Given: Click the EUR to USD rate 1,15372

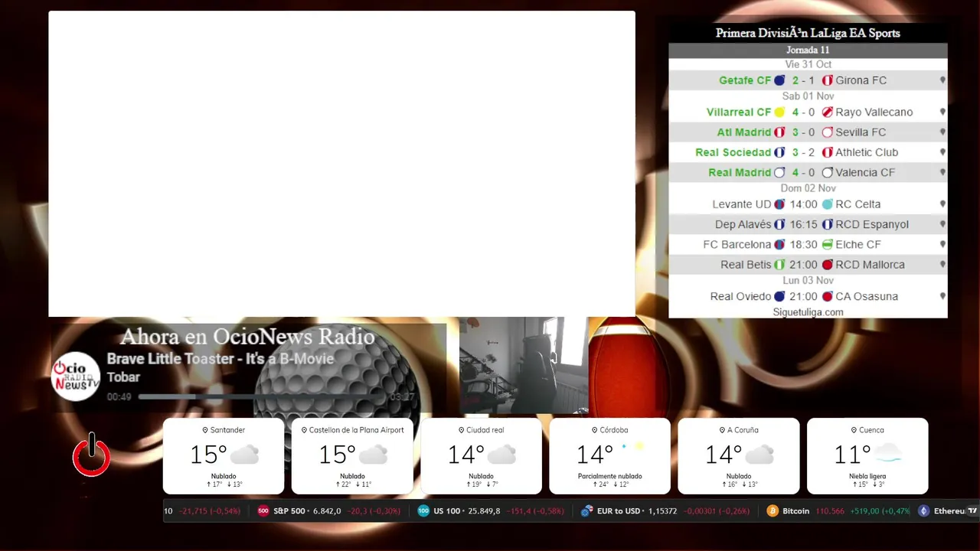Looking at the screenshot, I should (x=661, y=511).
